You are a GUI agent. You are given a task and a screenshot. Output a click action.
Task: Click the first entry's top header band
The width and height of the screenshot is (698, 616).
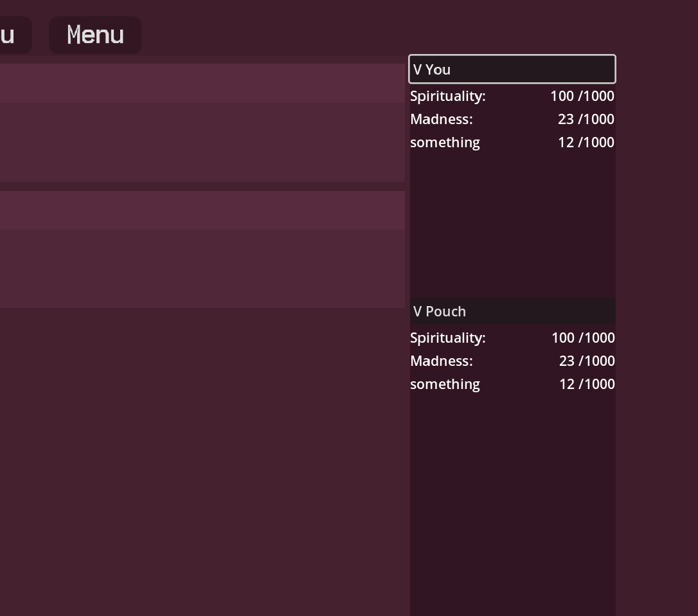pyautogui.click(x=202, y=83)
